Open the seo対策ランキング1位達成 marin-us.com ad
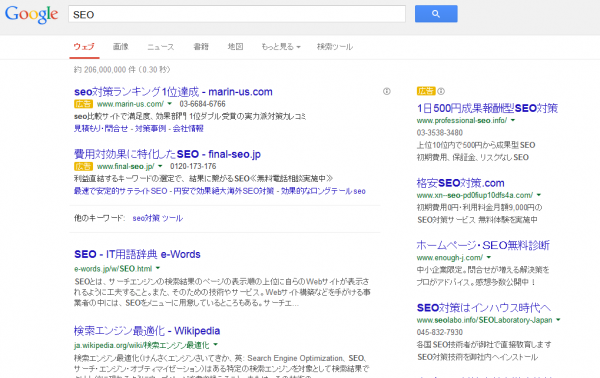The image size is (600, 378). click(x=173, y=92)
